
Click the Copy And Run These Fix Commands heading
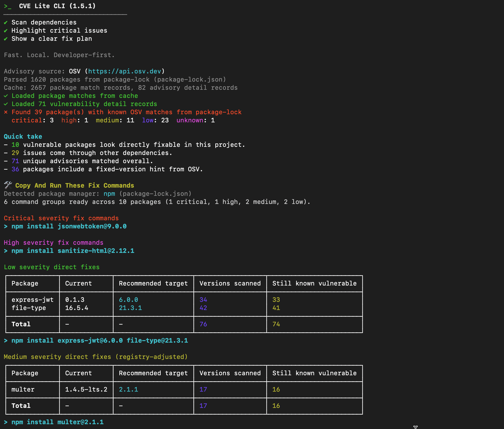pos(75,185)
